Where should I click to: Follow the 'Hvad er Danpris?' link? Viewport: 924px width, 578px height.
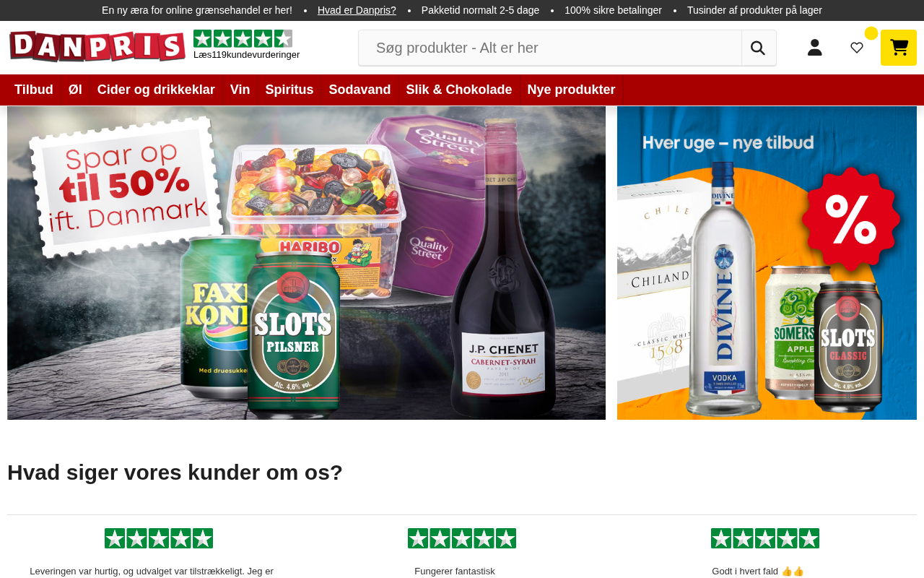coord(357,10)
